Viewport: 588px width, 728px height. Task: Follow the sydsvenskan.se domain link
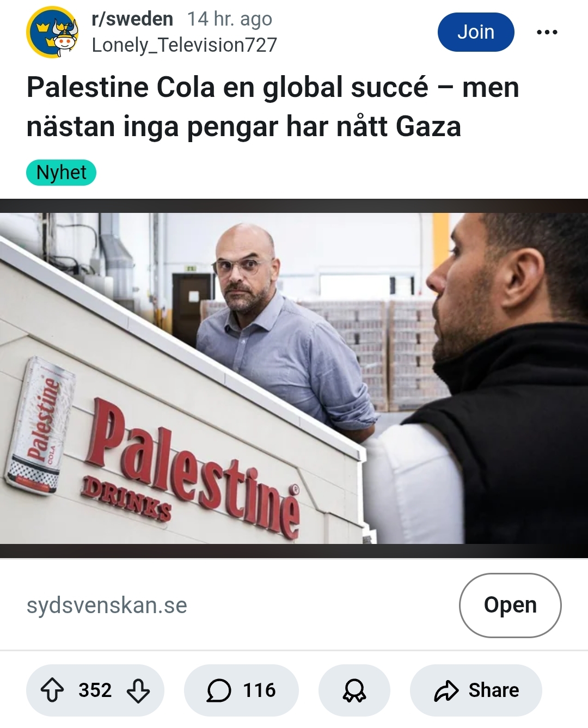pyautogui.click(x=107, y=605)
